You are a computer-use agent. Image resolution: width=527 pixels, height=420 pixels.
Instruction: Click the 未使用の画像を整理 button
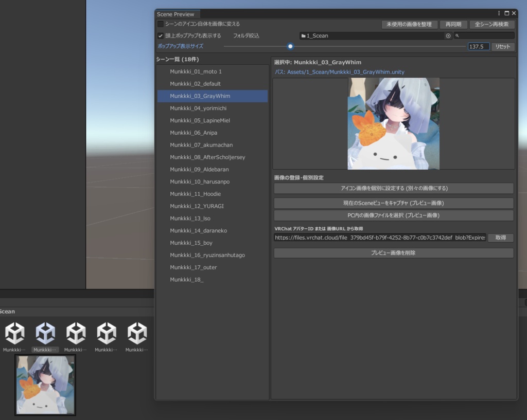pyautogui.click(x=409, y=24)
